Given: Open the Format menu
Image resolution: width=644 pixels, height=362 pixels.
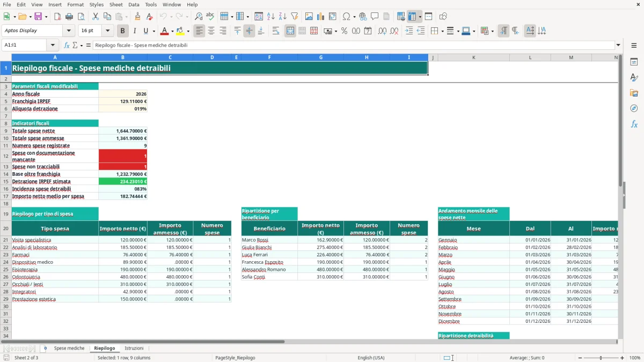Looking at the screenshot, I should pos(75,4).
